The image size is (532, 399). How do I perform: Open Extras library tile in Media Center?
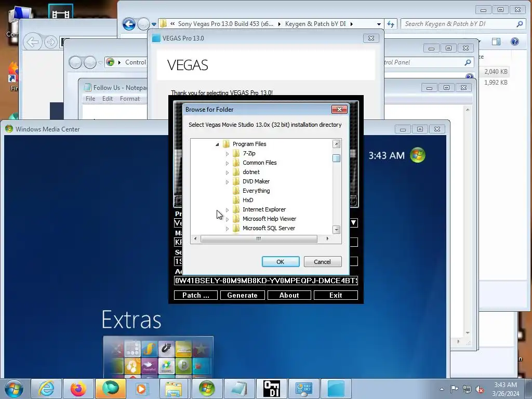(x=158, y=357)
